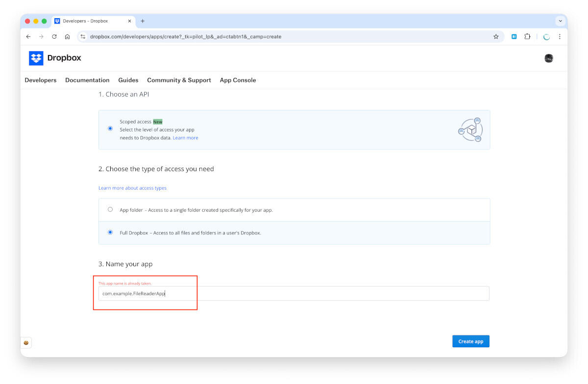Open a new browser tab with plus
Viewport: 588px width, 384px height.
143,21
